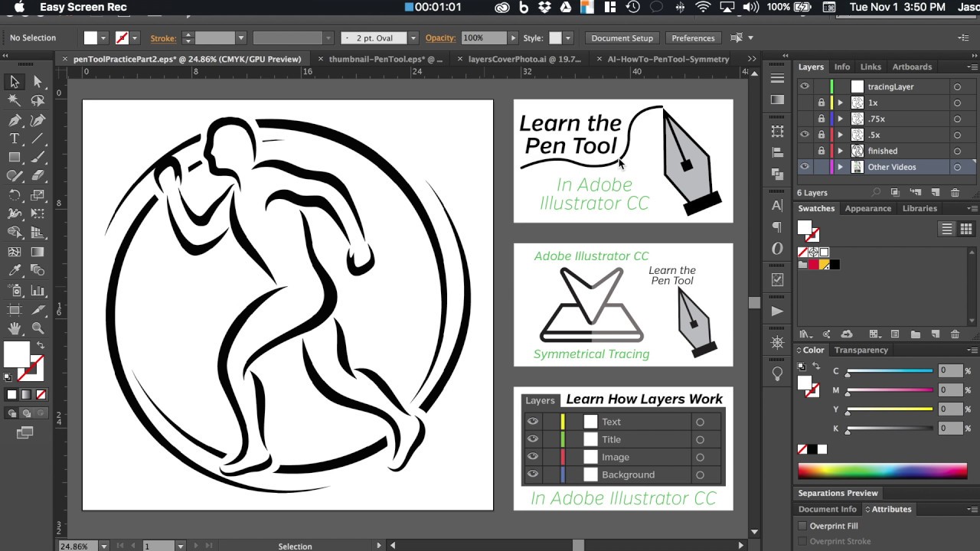This screenshot has height=551, width=980.
Task: Pick the Eyedropper tool
Action: [15, 271]
